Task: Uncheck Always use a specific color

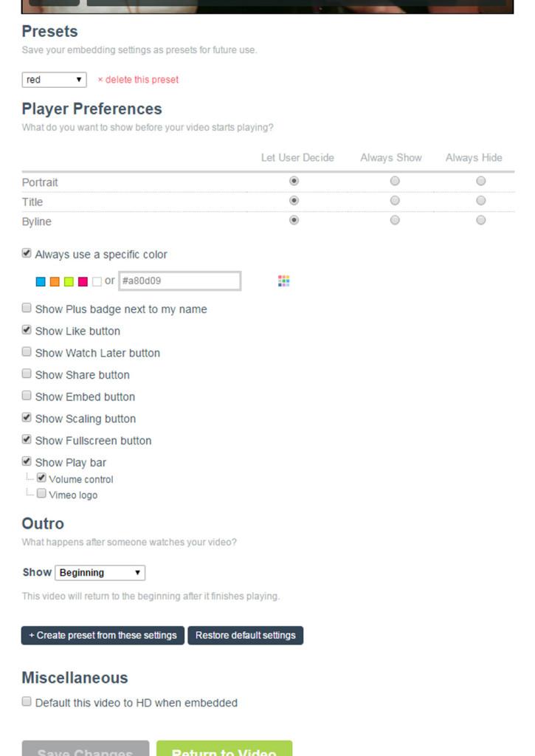Action: [27, 254]
